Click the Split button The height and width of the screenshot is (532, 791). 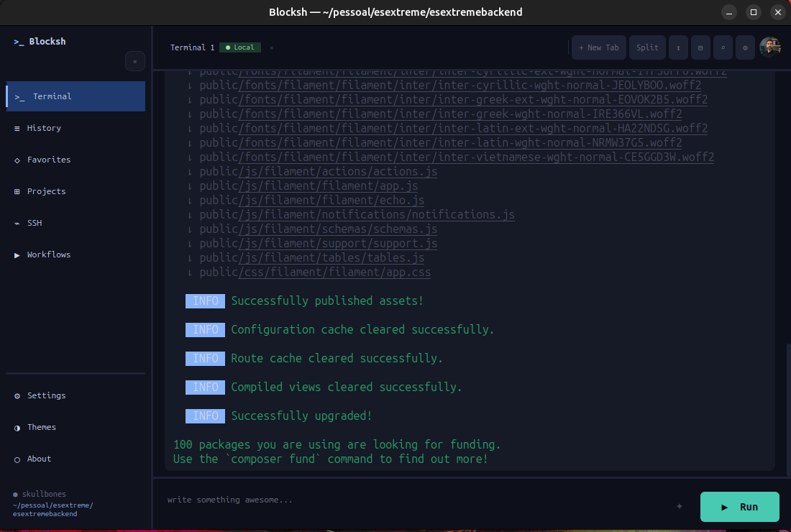click(647, 47)
